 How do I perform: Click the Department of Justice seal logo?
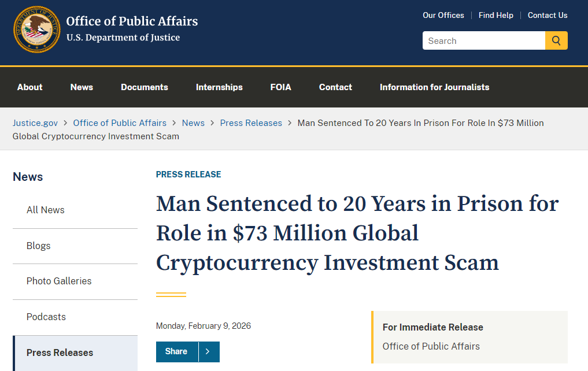point(37,29)
